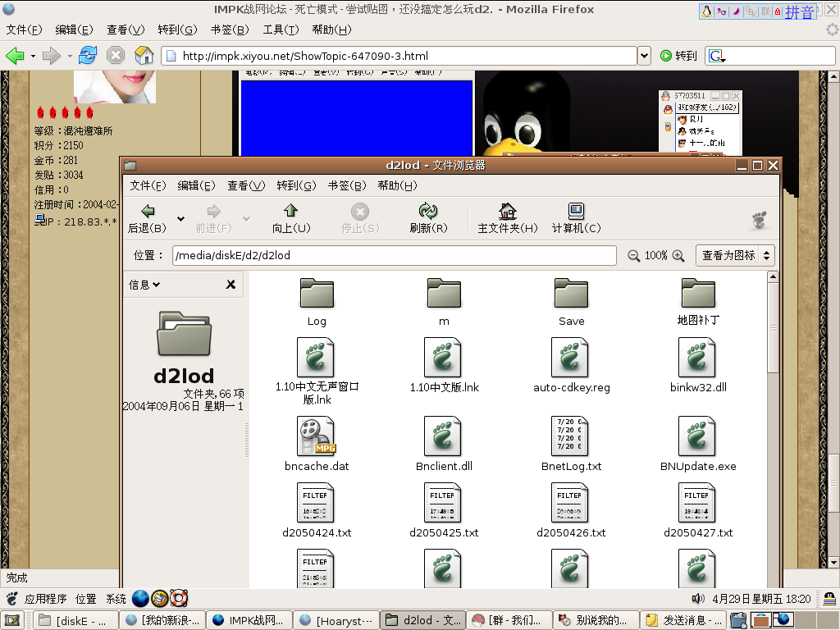Open the 系统 panel menu

point(116,599)
